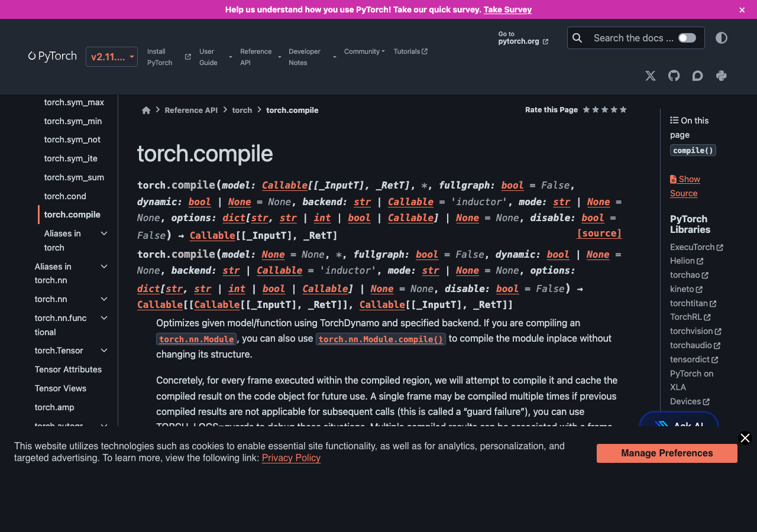Open the Ask AI assistant
The height and width of the screenshot is (532, 757).
tap(678, 424)
